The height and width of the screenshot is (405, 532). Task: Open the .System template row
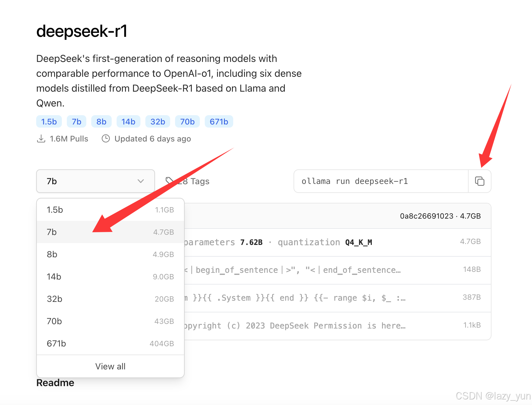338,298
